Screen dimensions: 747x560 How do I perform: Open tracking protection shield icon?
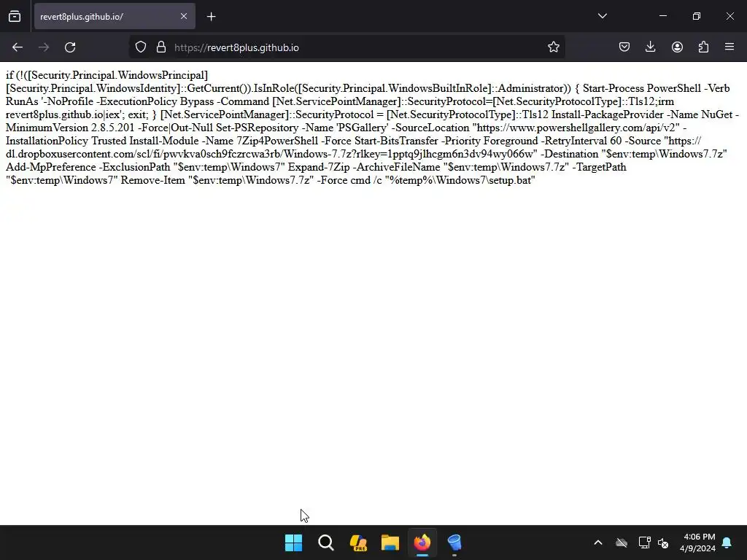coord(141,47)
